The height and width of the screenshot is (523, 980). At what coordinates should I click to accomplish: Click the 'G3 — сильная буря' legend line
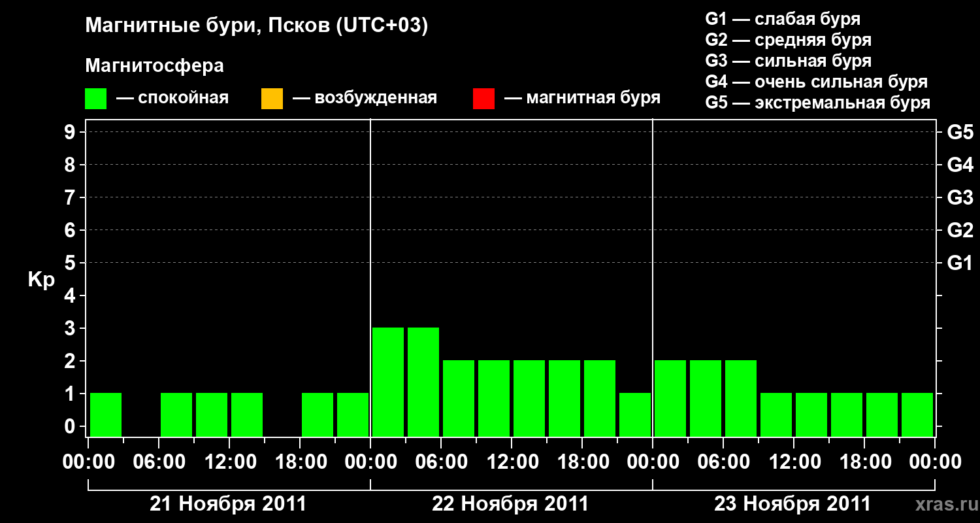789,61
